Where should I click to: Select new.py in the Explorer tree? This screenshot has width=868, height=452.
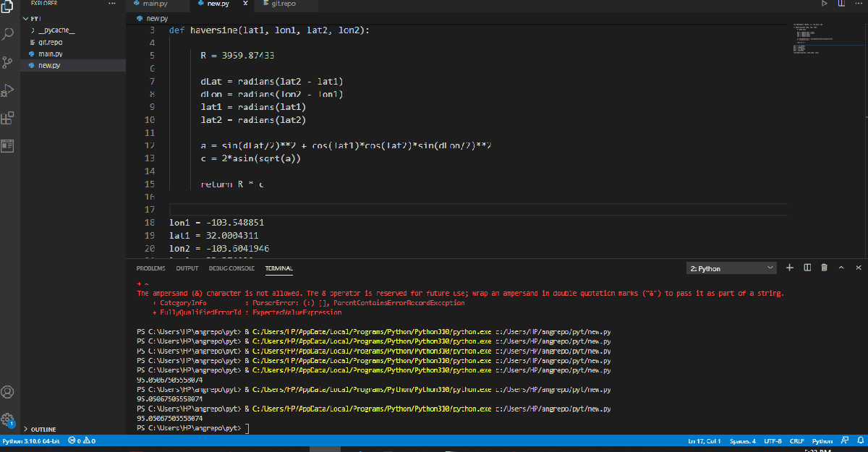click(72, 65)
